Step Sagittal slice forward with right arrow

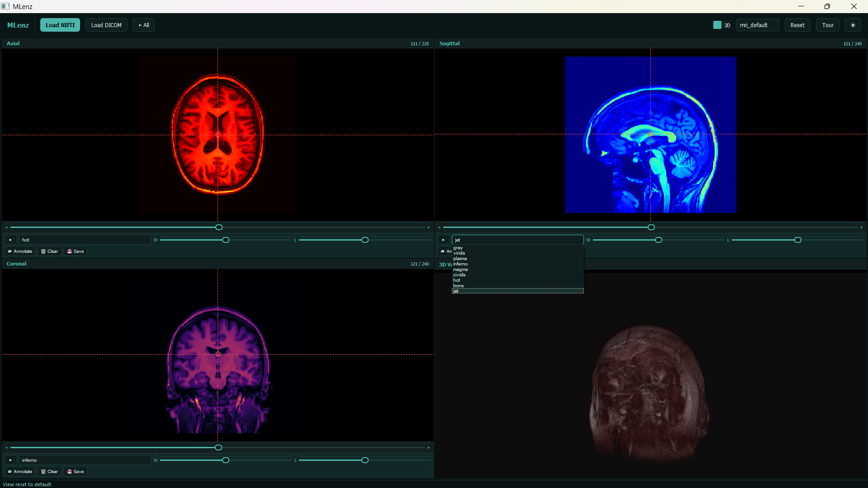[x=862, y=227]
